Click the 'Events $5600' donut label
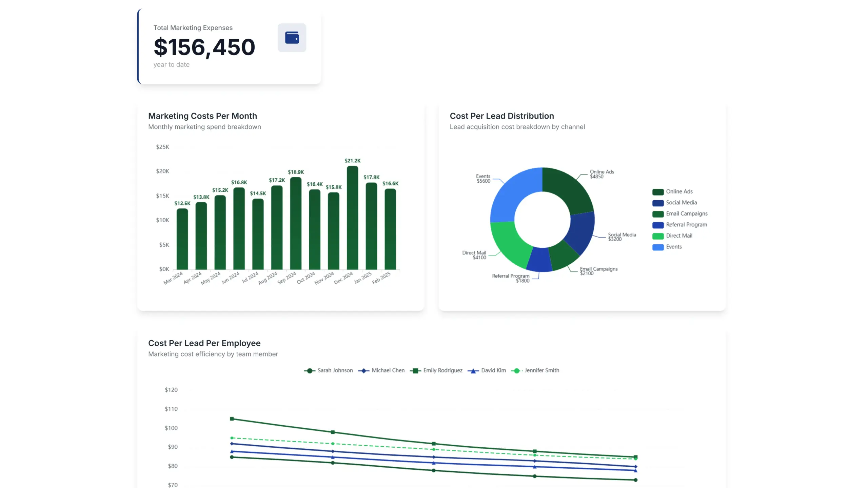The image size is (868, 488). click(483, 179)
